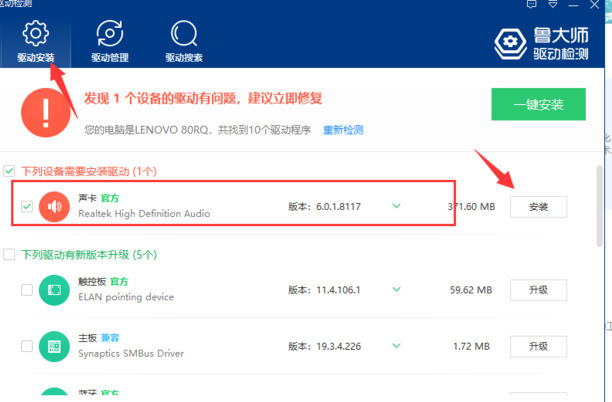Image resolution: width=612 pixels, height=402 pixels.
Task: Open the 驱动安装 gear tab
Action: tap(36, 41)
